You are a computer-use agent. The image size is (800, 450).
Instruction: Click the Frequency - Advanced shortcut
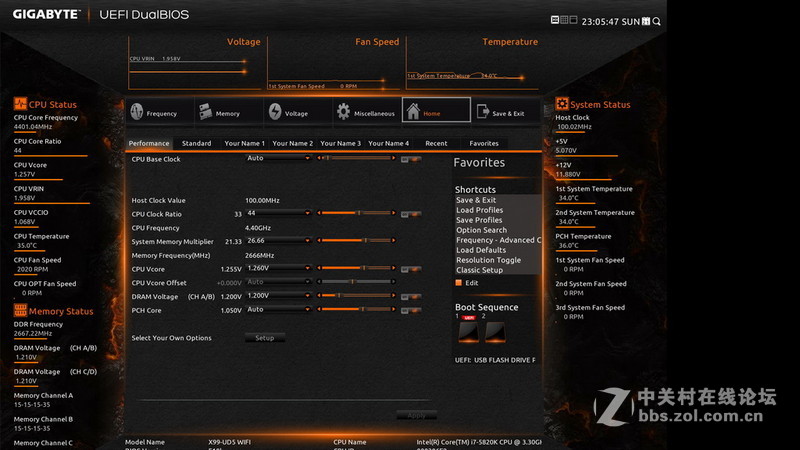click(x=498, y=240)
